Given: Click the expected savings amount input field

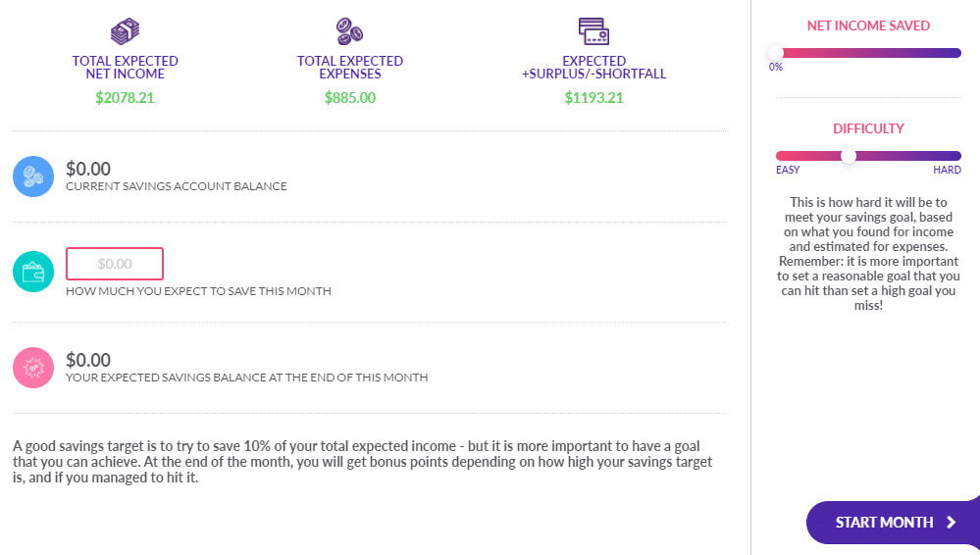Looking at the screenshot, I should [115, 264].
